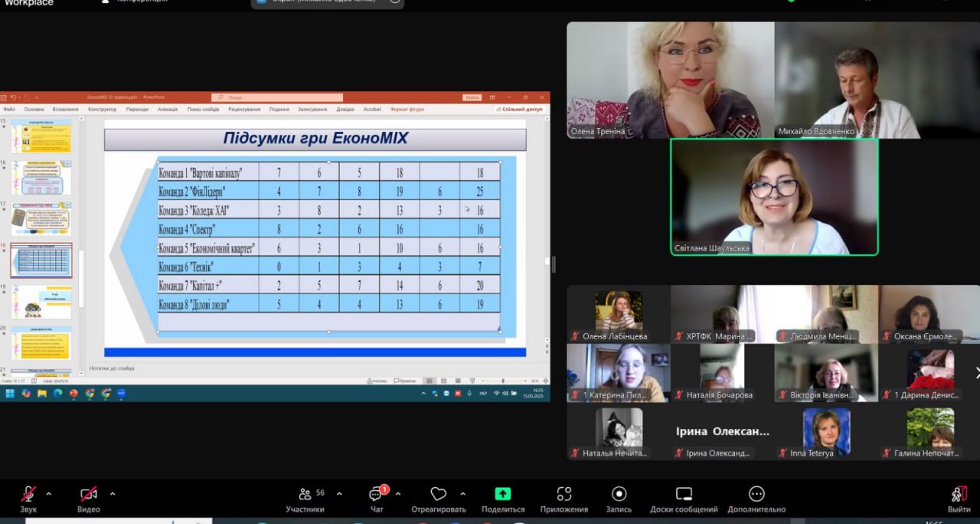Expand video options arrow next to Видео
This screenshot has width=980, height=524.
[113, 493]
